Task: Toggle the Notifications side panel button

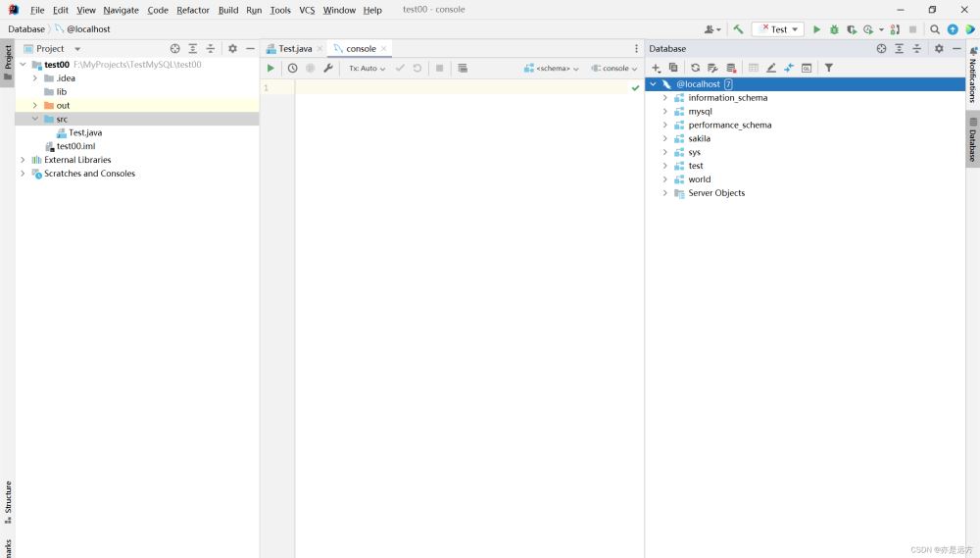Action: [x=972, y=76]
